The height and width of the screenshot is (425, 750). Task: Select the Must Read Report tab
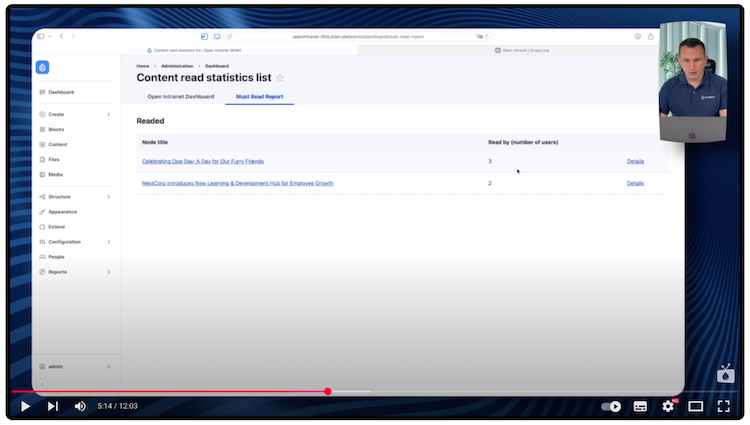pyautogui.click(x=259, y=97)
